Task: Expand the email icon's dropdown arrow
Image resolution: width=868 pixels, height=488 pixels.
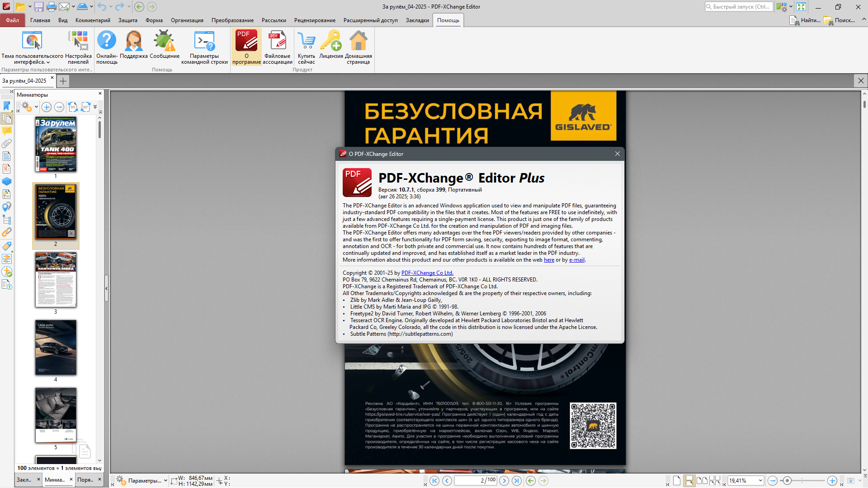Action: click(x=73, y=7)
